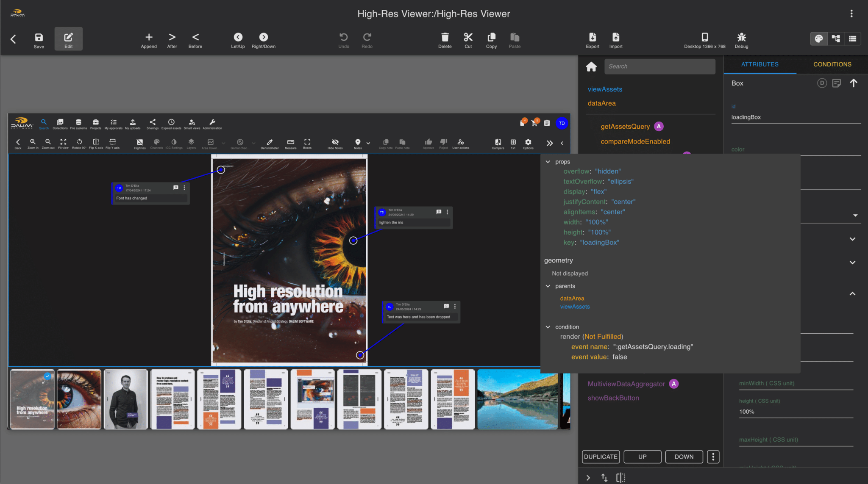Toggle the Edit mode button
The height and width of the screenshot is (484, 868).
point(68,39)
